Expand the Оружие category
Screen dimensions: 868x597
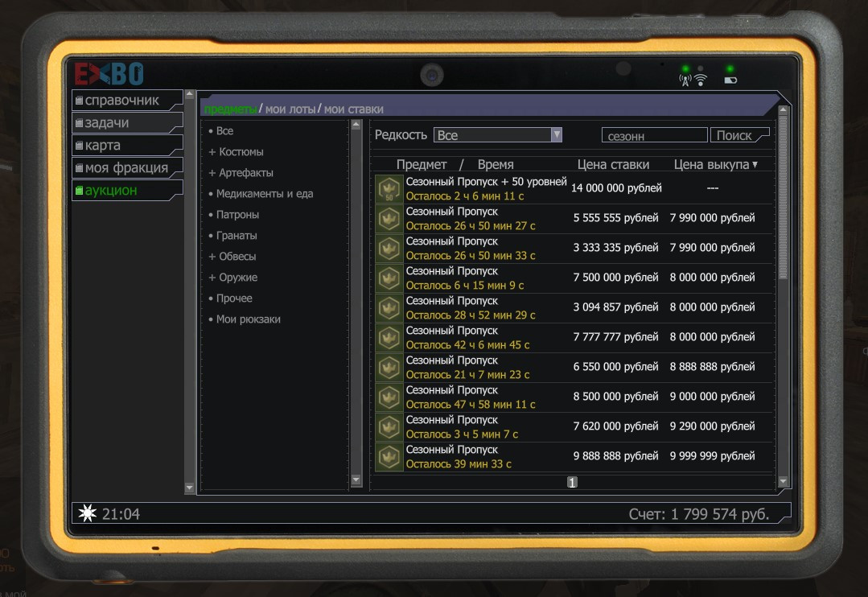pyautogui.click(x=233, y=278)
